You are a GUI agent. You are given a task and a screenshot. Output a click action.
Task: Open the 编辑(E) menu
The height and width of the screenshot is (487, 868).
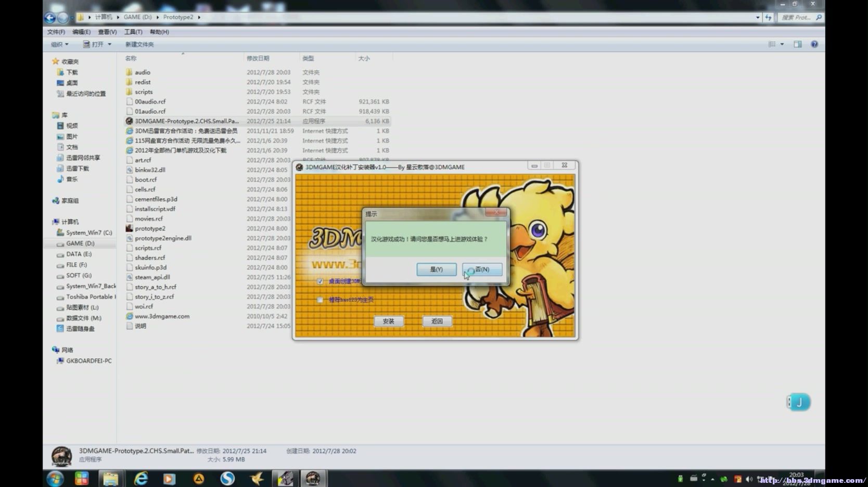(x=81, y=32)
